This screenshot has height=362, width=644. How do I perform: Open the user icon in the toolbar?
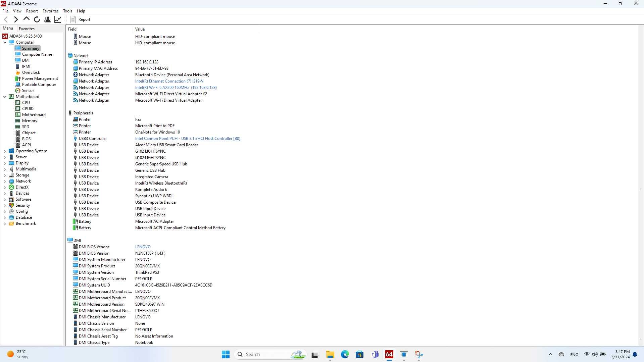(47, 19)
